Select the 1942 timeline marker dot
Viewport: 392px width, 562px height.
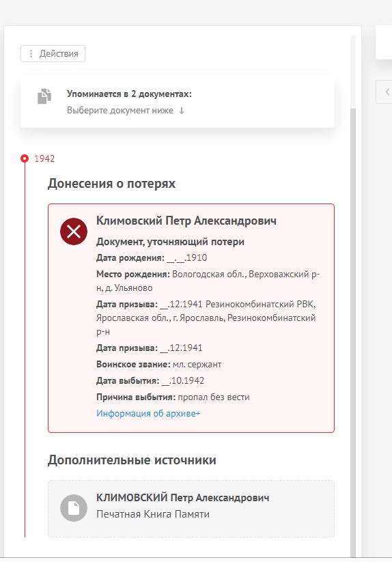coord(25,158)
